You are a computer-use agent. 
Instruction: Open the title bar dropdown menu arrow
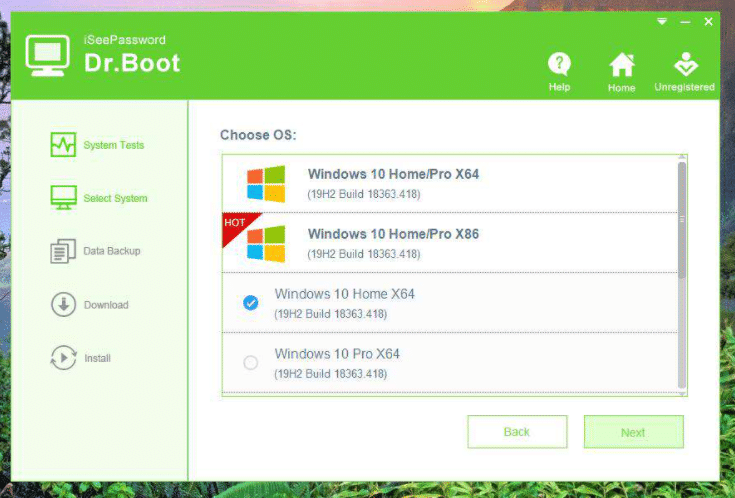point(661,21)
